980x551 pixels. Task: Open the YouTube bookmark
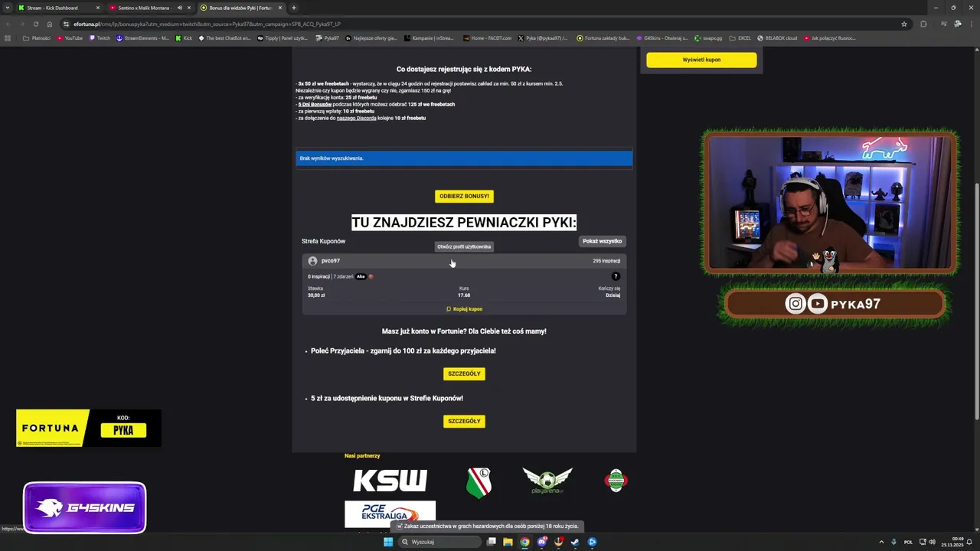coord(70,38)
